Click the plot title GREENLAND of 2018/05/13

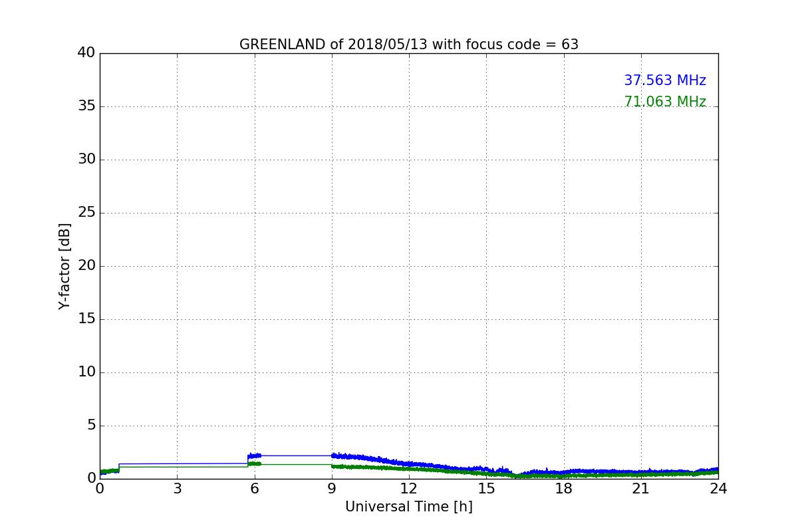(x=409, y=45)
